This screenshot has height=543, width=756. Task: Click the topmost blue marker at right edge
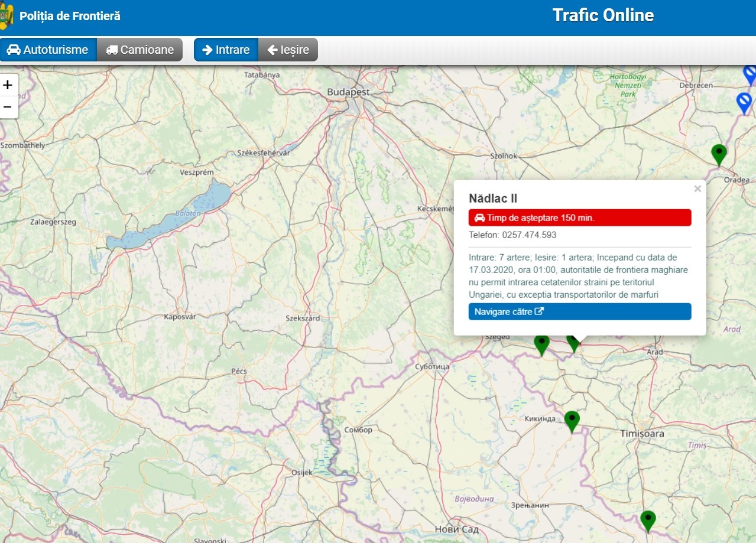coord(749,74)
